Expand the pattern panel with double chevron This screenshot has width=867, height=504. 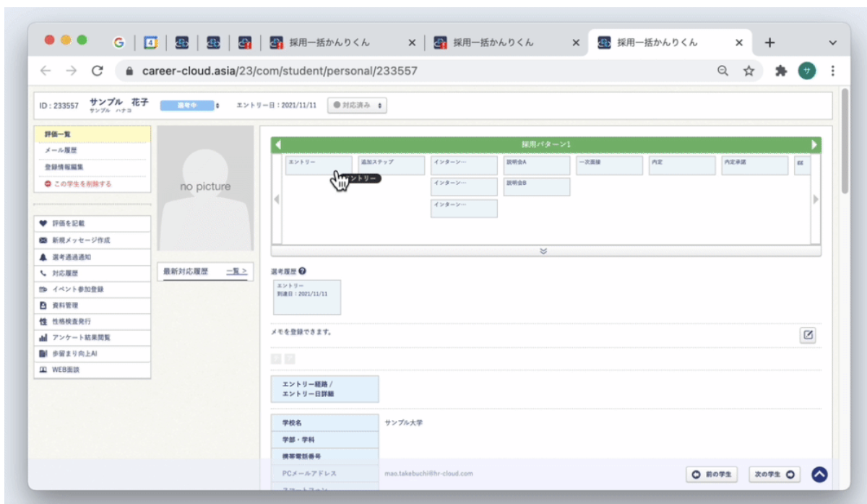(544, 251)
